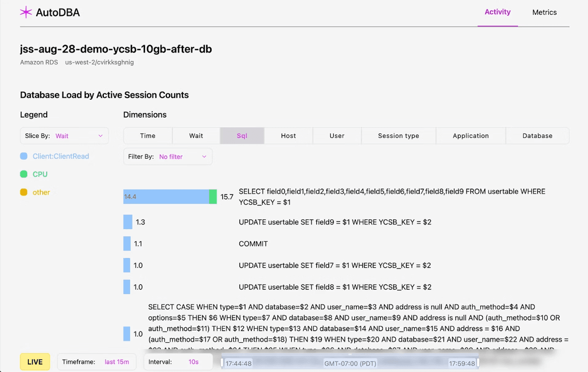The width and height of the screenshot is (588, 372).
Task: Click the green CPU legend dot
Action: point(24,174)
